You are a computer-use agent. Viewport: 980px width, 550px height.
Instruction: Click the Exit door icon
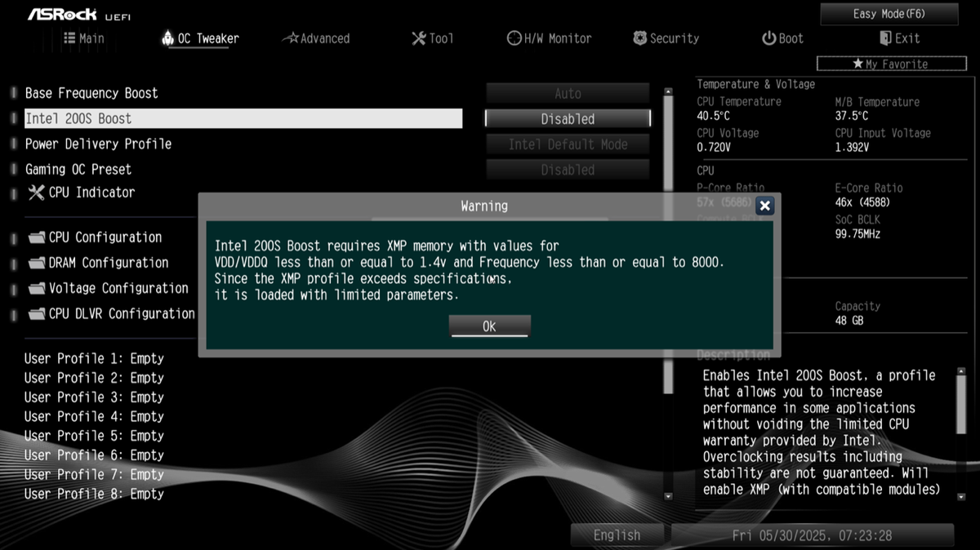click(x=885, y=38)
